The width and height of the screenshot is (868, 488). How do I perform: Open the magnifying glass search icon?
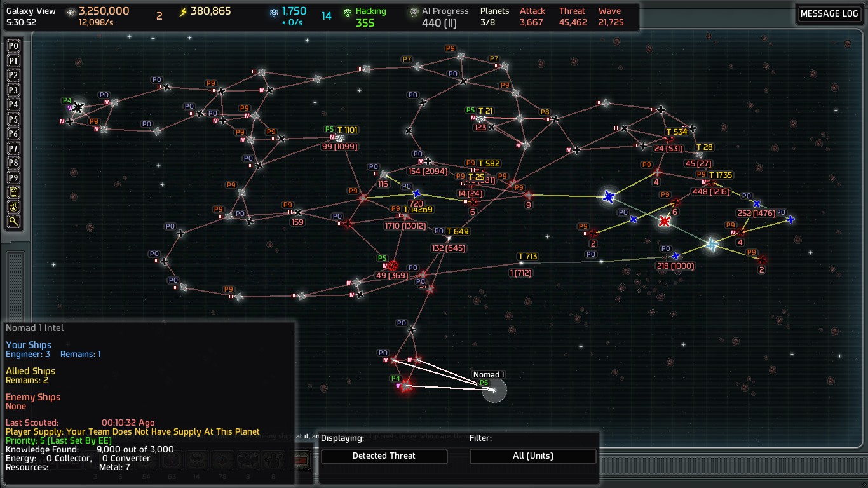coord(13,222)
